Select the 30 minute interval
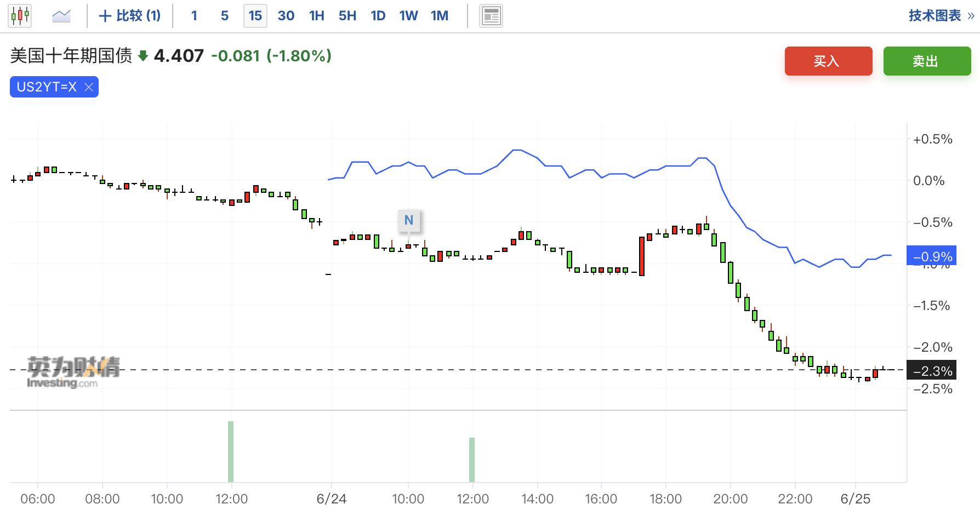The image size is (980, 516). (286, 15)
